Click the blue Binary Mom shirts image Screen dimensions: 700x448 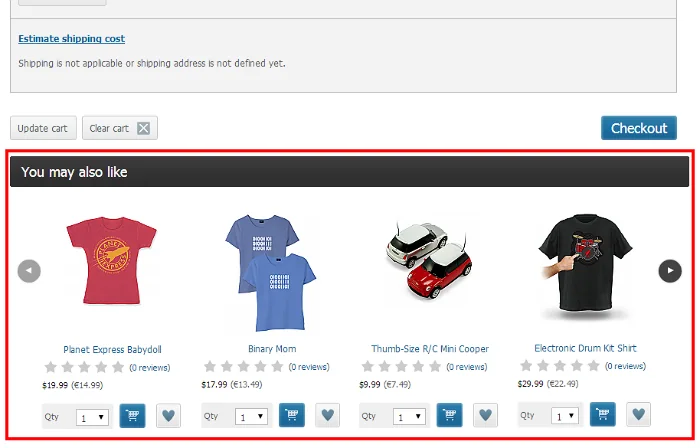(x=271, y=273)
